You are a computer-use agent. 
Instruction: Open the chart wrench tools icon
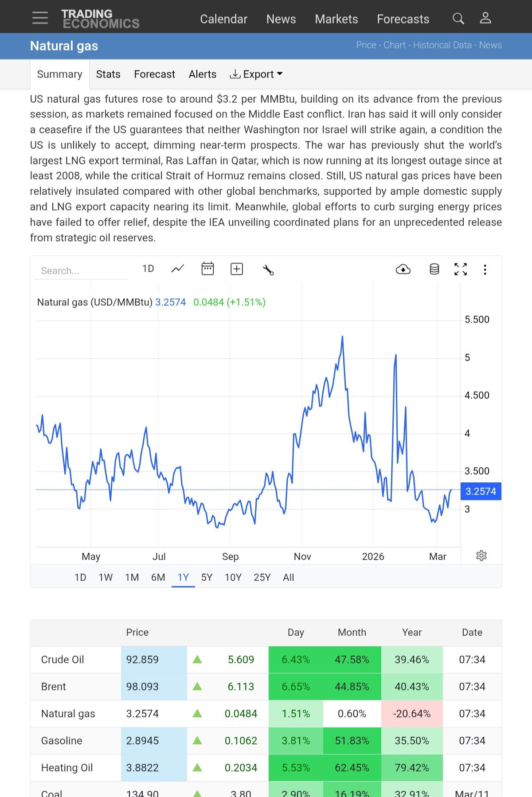pyautogui.click(x=268, y=270)
